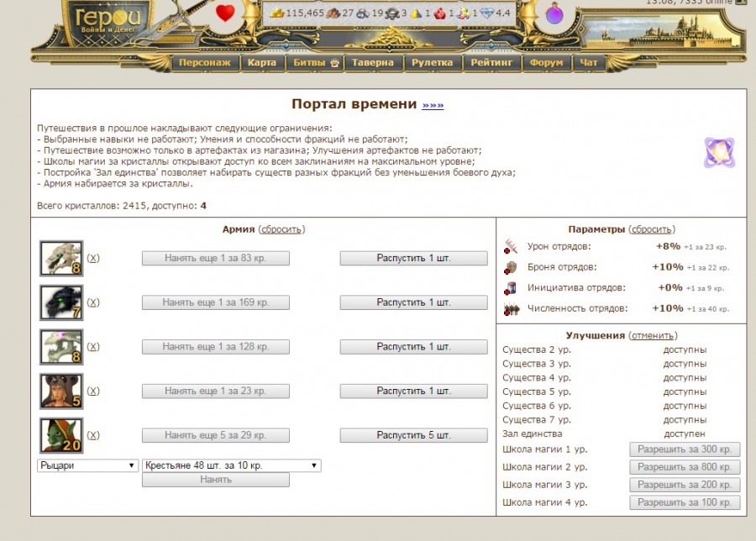Open the Рыцари faction dropdown
Viewport: 756px width, 541px height.
point(88,465)
